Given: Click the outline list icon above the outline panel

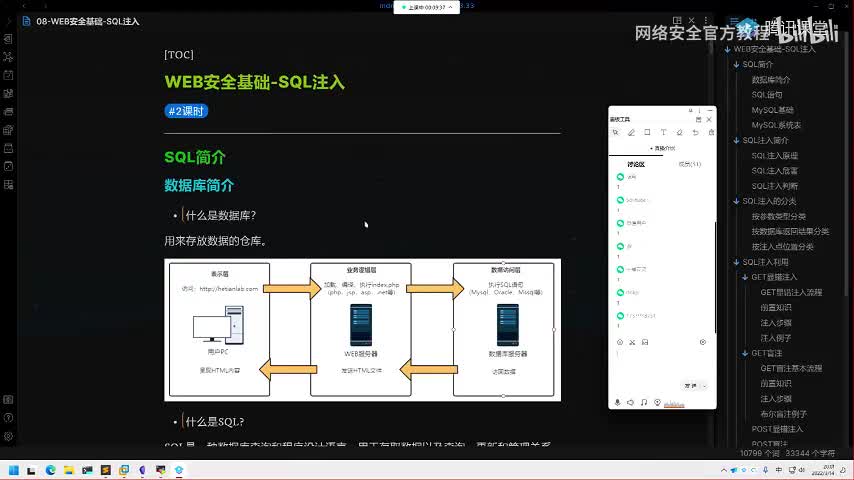Looking at the screenshot, I should coord(734,21).
